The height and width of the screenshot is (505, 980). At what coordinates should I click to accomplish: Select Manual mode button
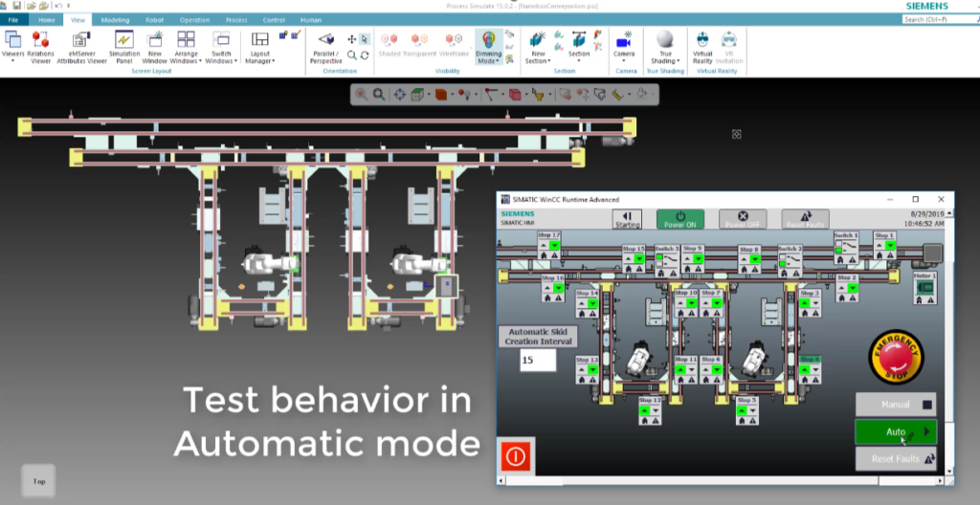click(x=896, y=405)
